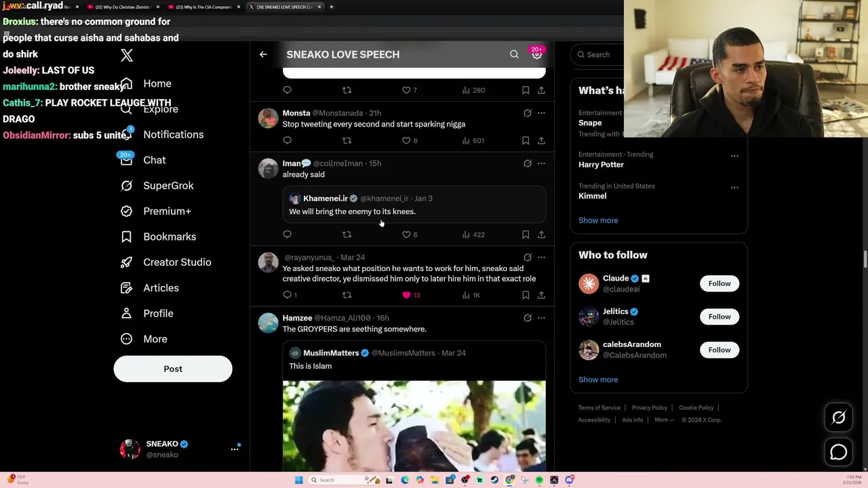
Task: Like Monsta's post with 8 likes
Action: 410,140
